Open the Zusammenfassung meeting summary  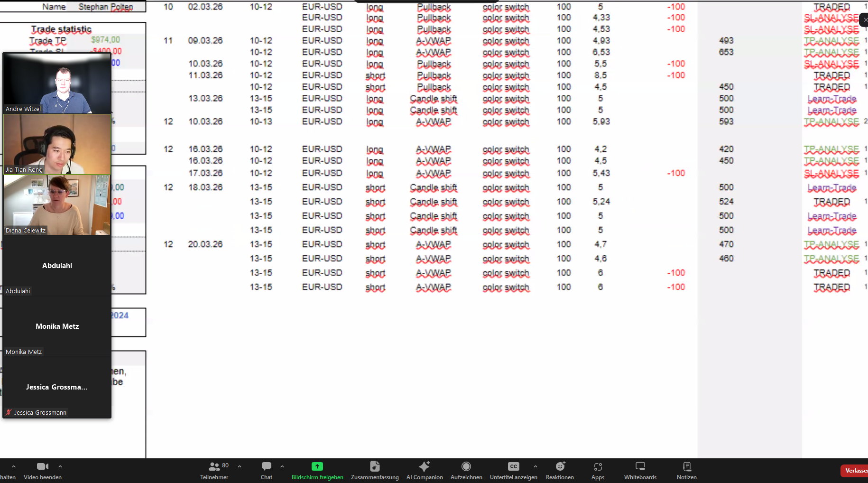point(375,470)
